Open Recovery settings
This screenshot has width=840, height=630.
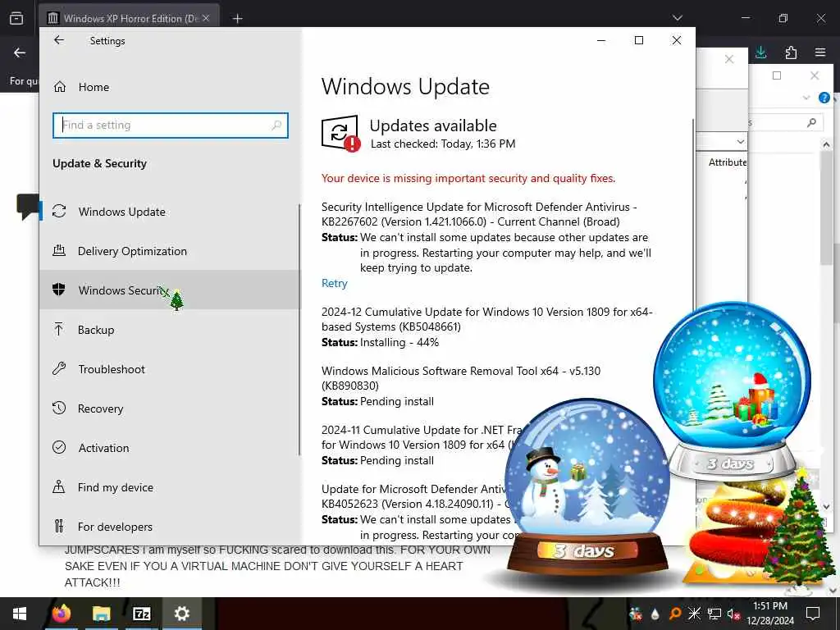pyautogui.click(x=171, y=409)
